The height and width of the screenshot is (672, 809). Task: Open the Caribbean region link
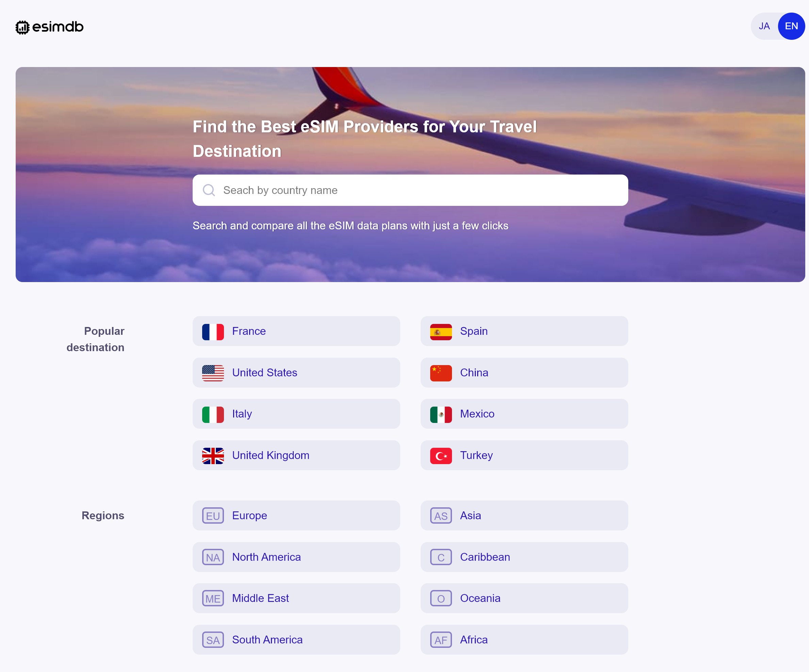[524, 557]
